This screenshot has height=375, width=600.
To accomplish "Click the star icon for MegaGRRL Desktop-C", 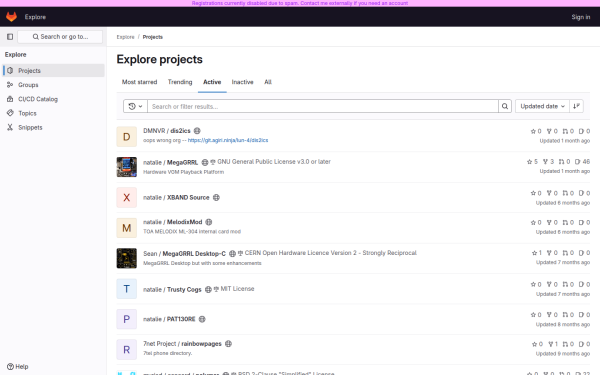I will point(534,253).
